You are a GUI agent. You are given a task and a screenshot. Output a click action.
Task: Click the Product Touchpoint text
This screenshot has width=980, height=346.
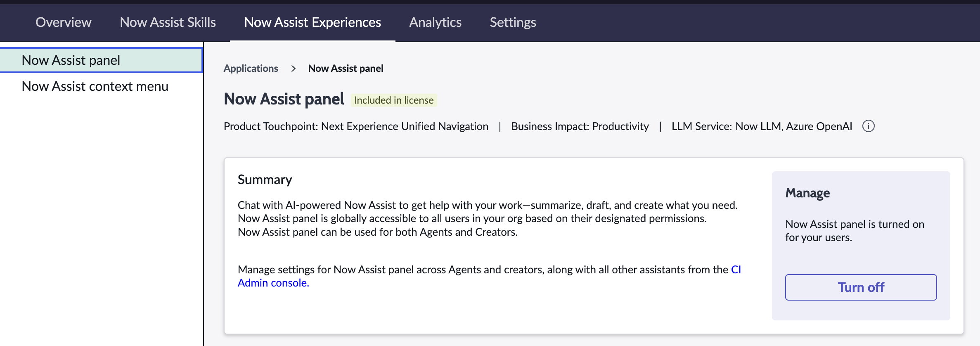356,126
